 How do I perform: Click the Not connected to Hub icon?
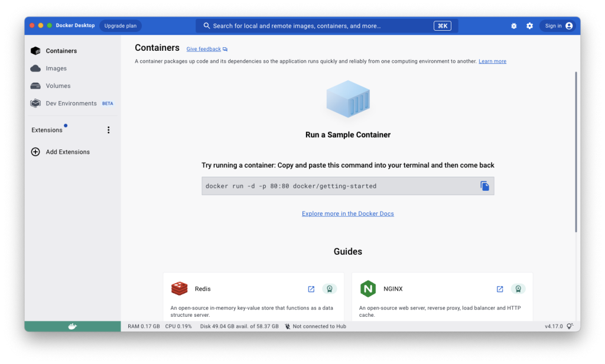click(x=288, y=327)
